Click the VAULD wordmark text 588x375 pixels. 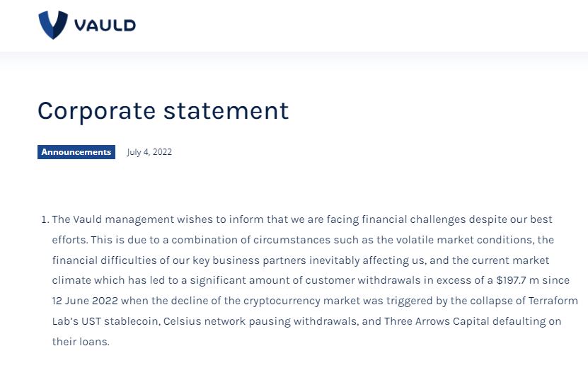tap(105, 26)
